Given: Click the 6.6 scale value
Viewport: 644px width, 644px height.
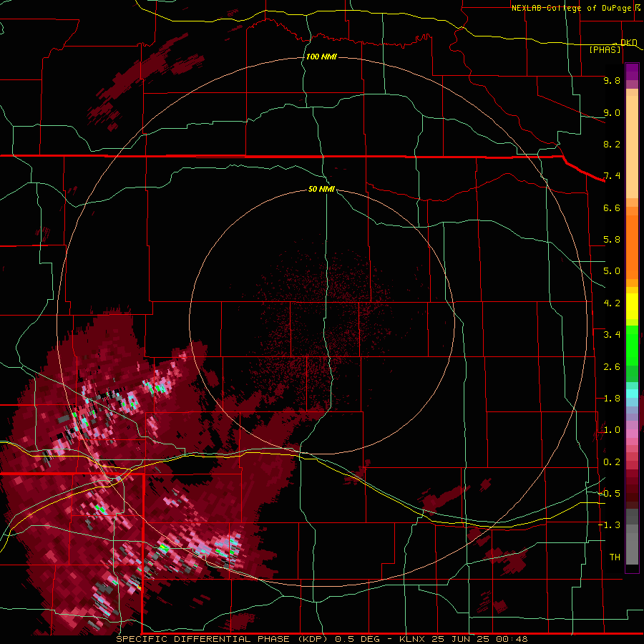Looking at the screenshot, I should [x=612, y=208].
